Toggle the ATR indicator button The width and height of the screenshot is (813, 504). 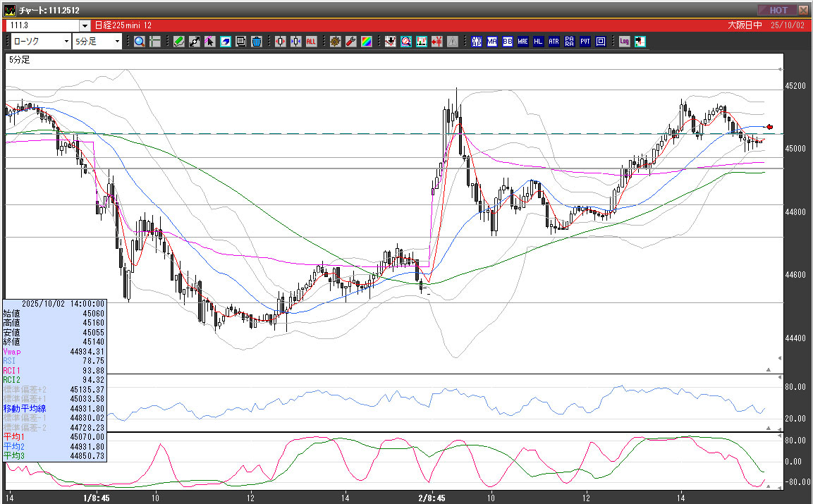[554, 42]
